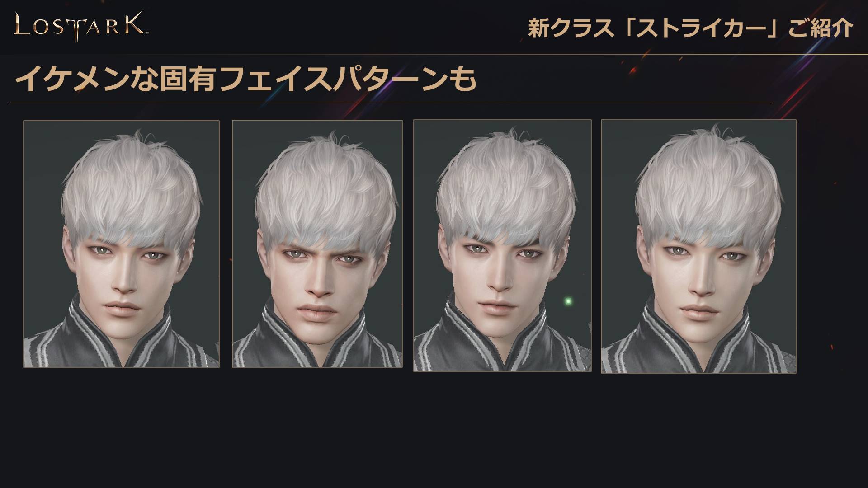Click the heading イケメンな固有フェイスパターンも
868x488 pixels.
click(x=246, y=79)
